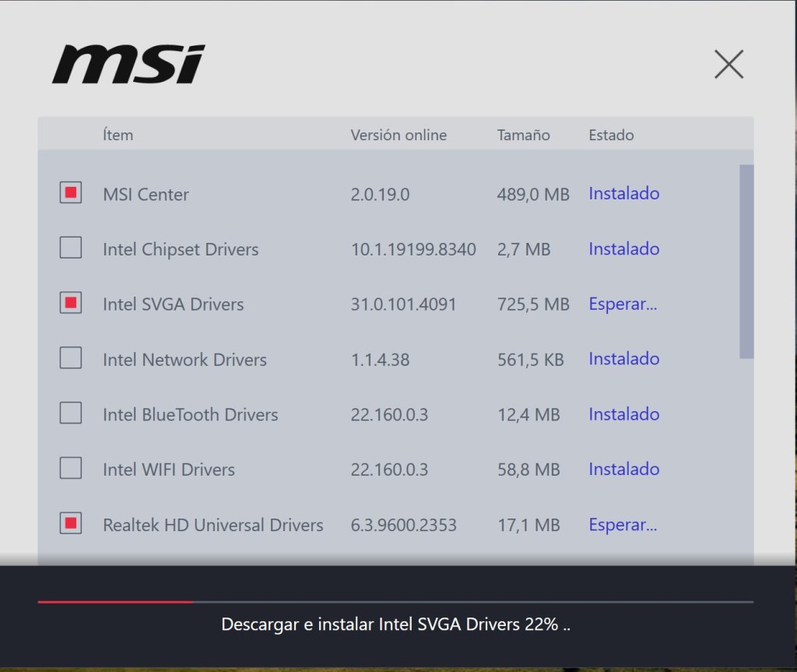The width and height of the screenshot is (797, 672).
Task: Select the Intel Network Drivers item name
Action: [x=184, y=360]
